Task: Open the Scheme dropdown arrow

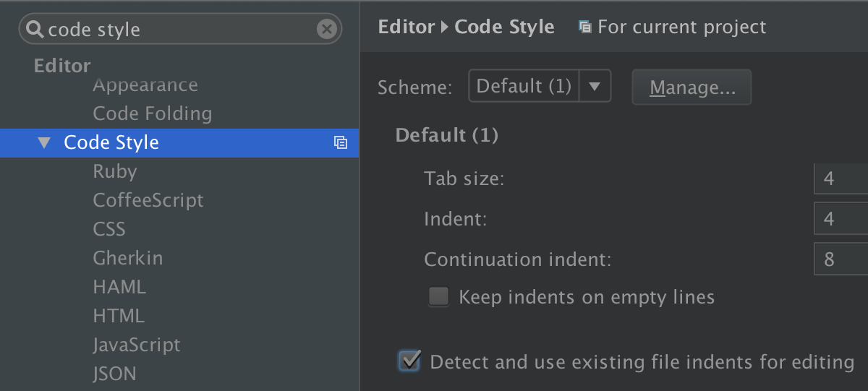Action: 595,87
